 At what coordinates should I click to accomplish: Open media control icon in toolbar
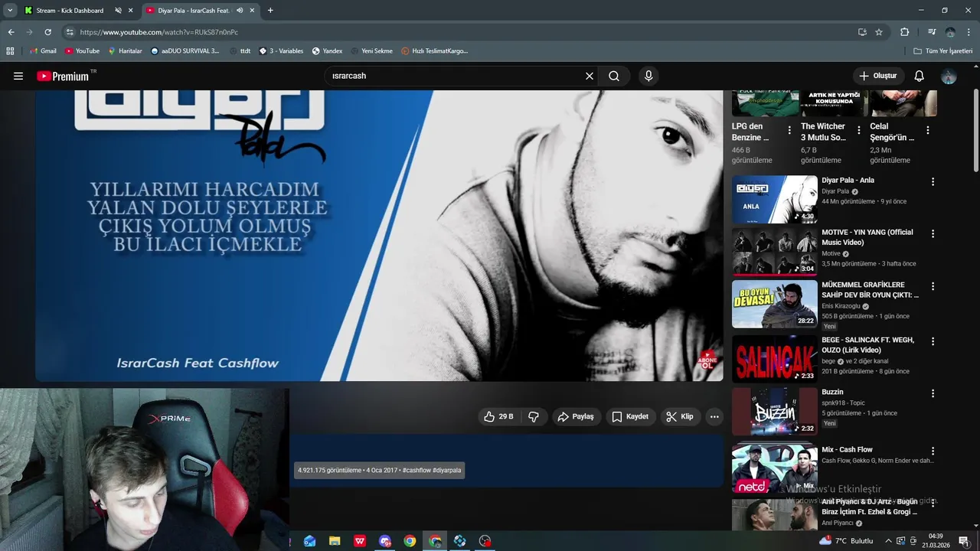tap(932, 32)
